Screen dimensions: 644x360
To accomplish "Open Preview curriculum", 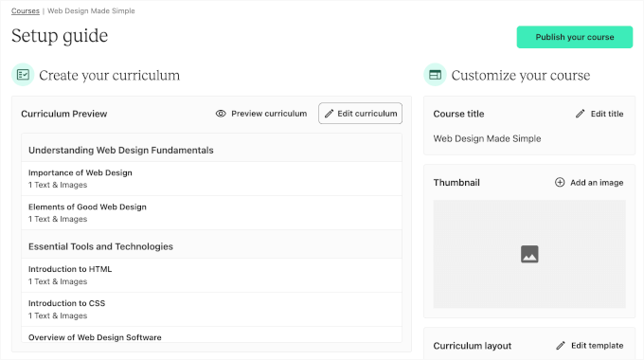I will 261,114.
